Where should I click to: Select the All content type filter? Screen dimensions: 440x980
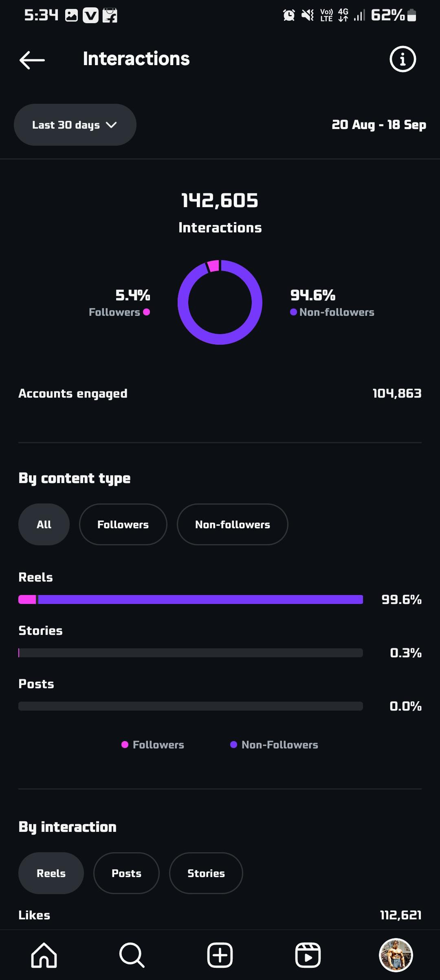click(x=44, y=525)
